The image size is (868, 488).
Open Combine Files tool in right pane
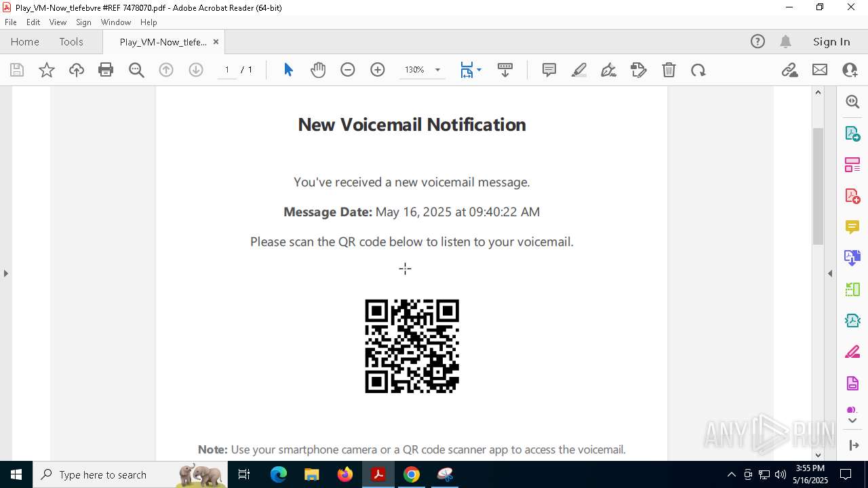pyautogui.click(x=852, y=258)
